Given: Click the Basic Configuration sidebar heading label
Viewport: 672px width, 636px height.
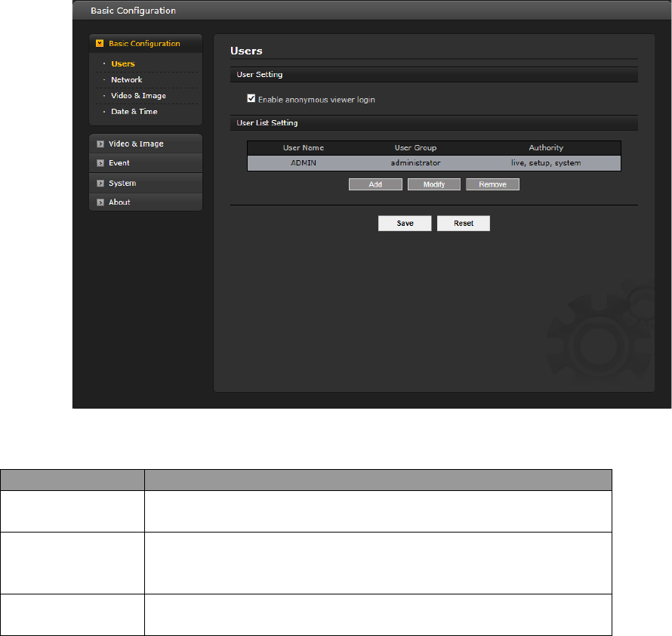Looking at the screenshot, I should 144,43.
